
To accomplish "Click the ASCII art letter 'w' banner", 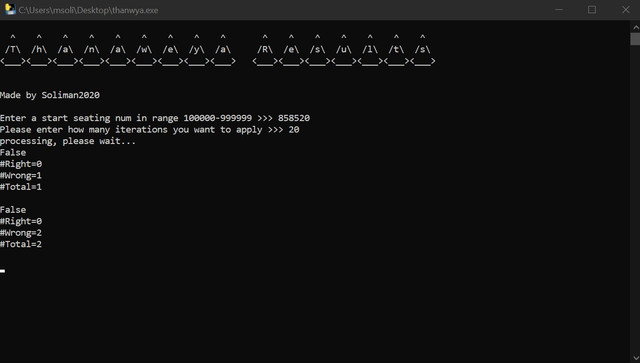I will [144, 50].
